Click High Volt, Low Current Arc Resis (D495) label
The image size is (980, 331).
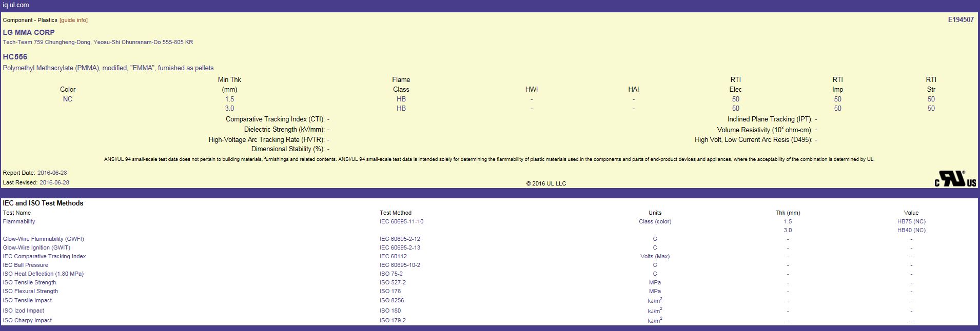tap(754, 140)
